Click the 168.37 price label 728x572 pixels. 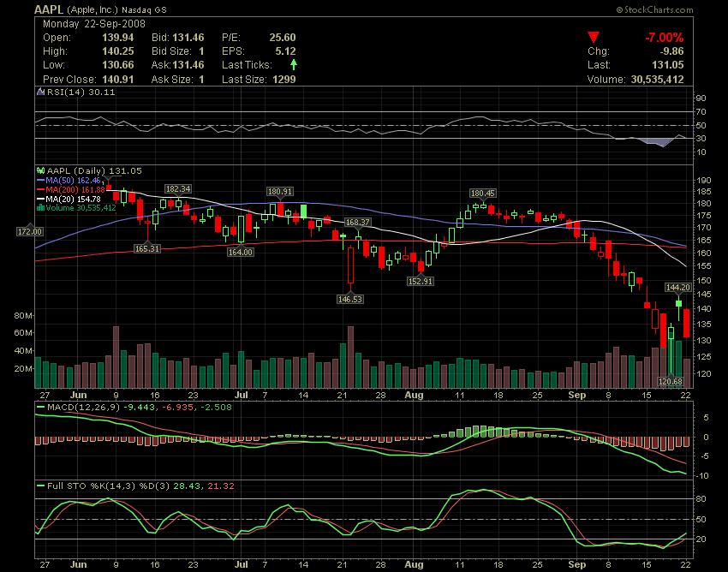pyautogui.click(x=357, y=223)
